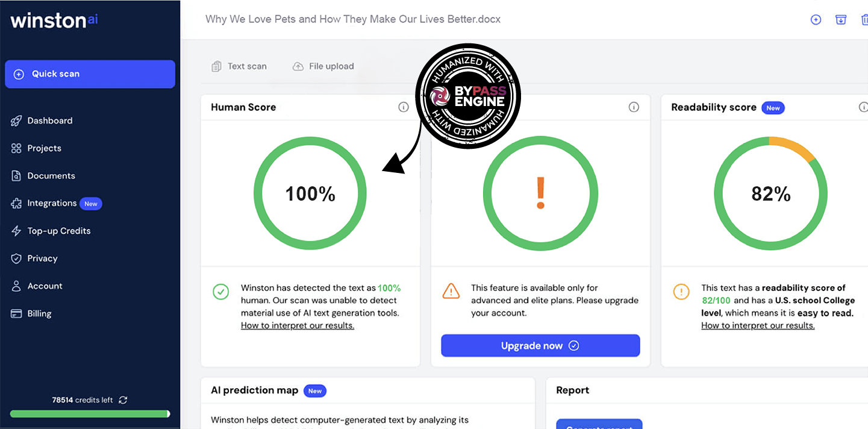Switch to the File upload tab

pos(323,66)
